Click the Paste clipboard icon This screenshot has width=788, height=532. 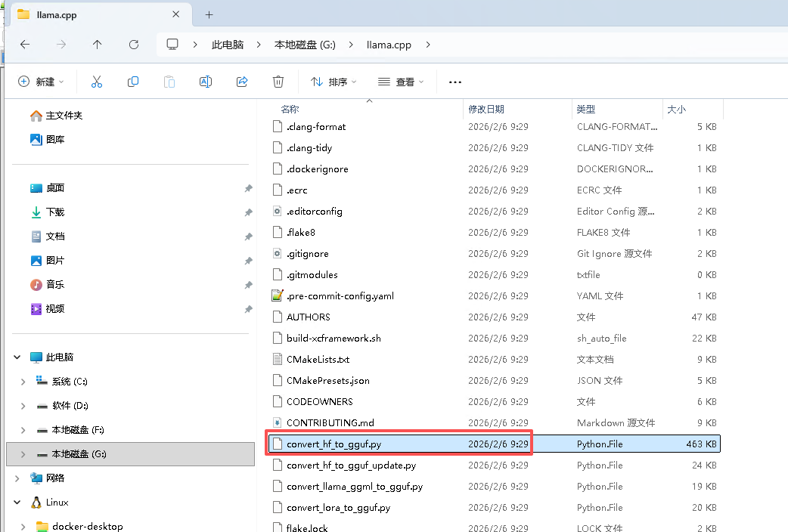coord(169,82)
